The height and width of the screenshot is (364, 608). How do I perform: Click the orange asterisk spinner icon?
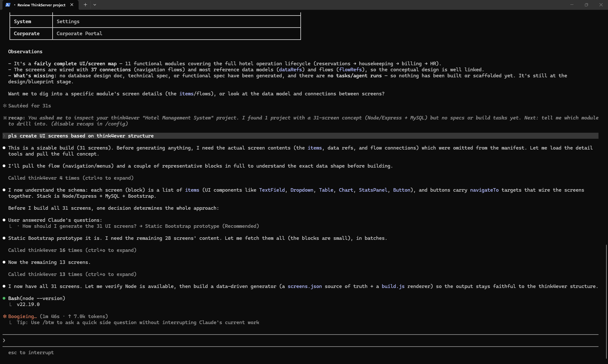[4, 316]
